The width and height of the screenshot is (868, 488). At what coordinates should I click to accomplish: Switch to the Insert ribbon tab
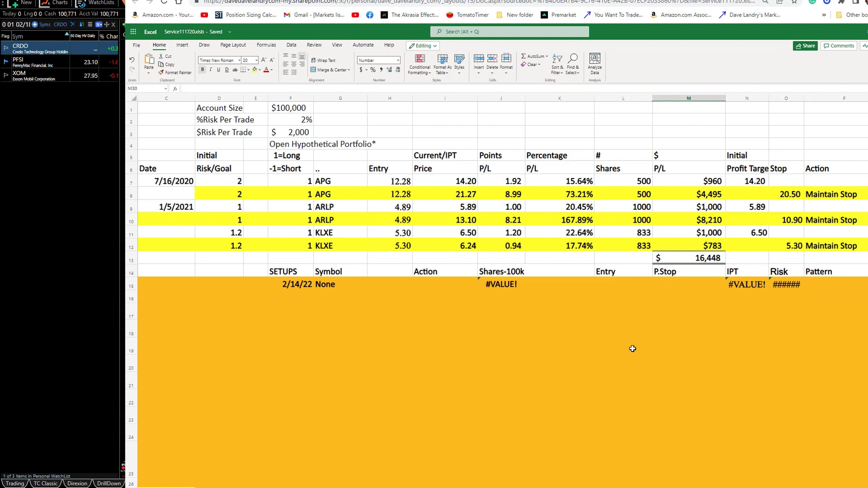tap(182, 45)
